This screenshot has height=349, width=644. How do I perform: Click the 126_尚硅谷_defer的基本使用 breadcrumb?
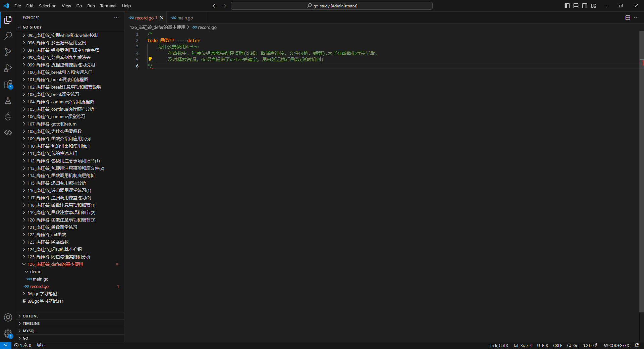(x=158, y=27)
